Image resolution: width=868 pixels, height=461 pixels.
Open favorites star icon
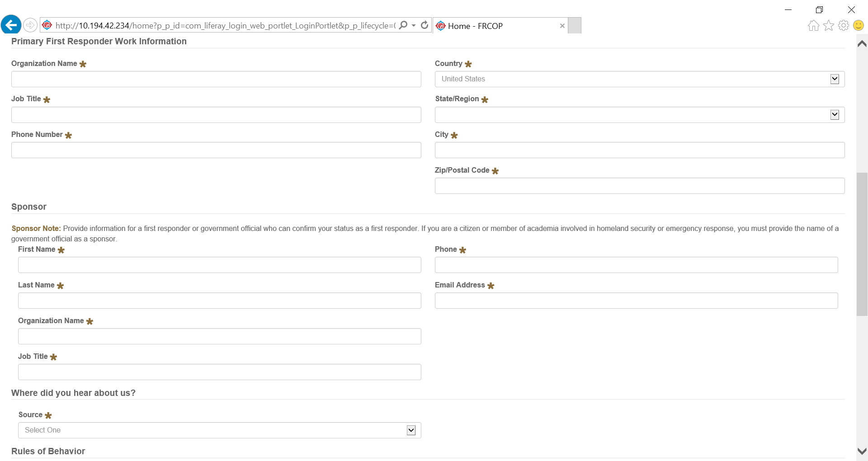click(x=829, y=26)
